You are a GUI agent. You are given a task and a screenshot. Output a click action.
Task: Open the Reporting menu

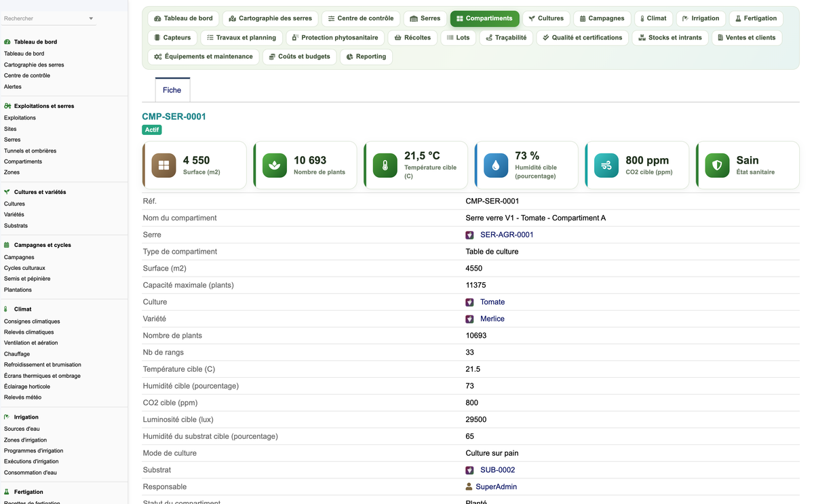click(366, 56)
